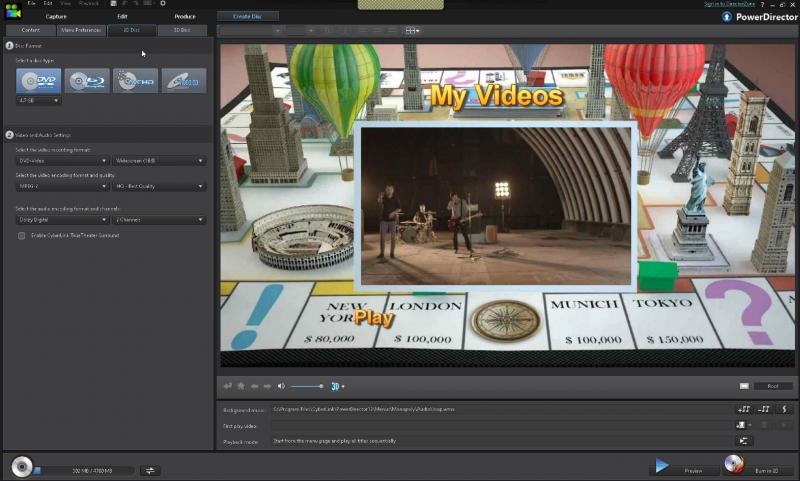Open the disc capacity 4.7 GB dropdown
The image size is (800, 481).
39,100
